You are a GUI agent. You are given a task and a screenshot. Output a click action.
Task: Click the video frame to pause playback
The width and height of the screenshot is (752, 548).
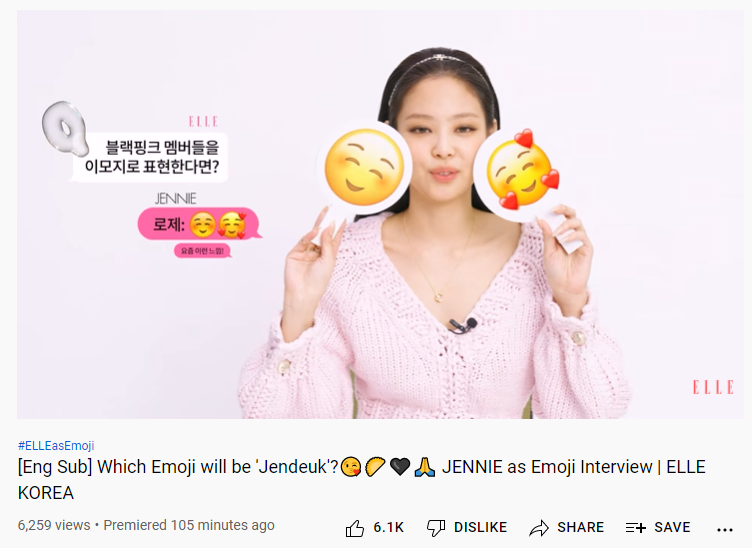[x=380, y=214]
